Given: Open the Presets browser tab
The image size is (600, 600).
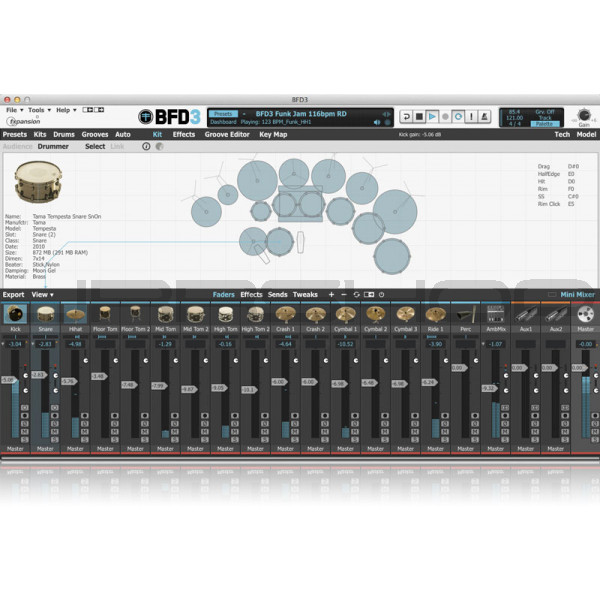Looking at the screenshot, I should (15, 134).
